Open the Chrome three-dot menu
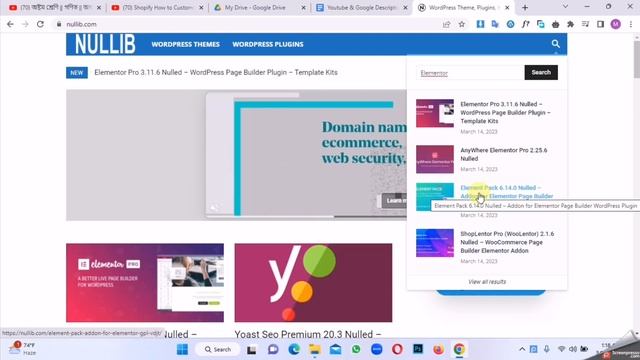640x360 pixels. [x=631, y=24]
